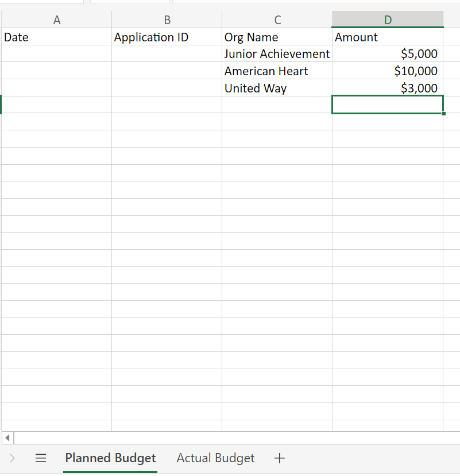Click the Application ID header cell
The width and height of the screenshot is (460, 476).
tap(167, 37)
